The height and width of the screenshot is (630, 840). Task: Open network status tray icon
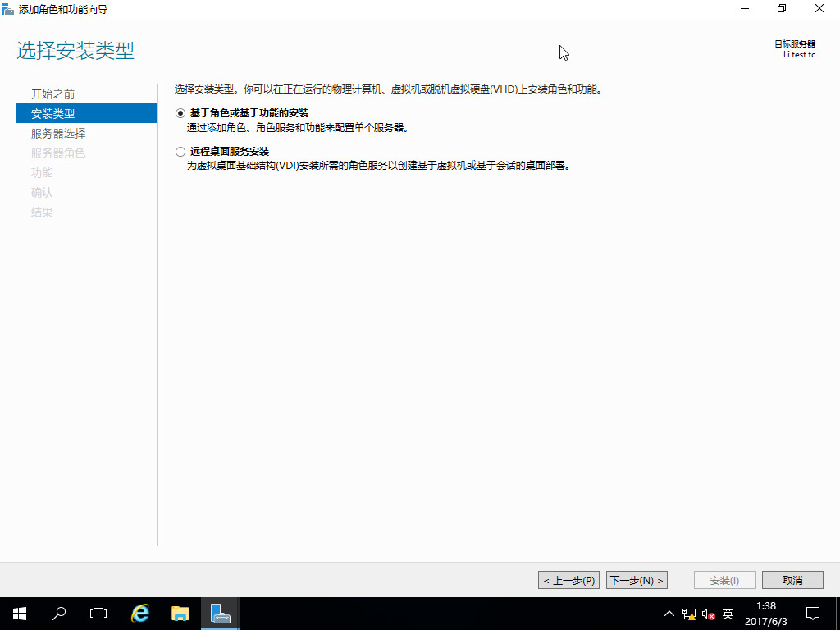689,614
